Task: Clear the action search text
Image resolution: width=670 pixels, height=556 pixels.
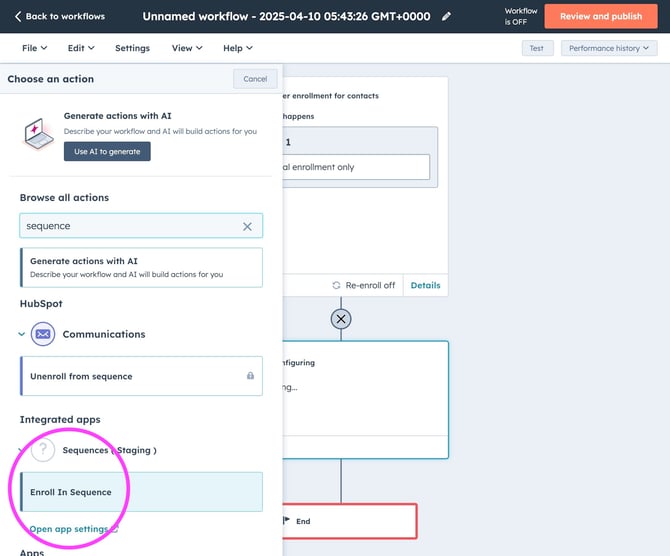Action: (247, 226)
